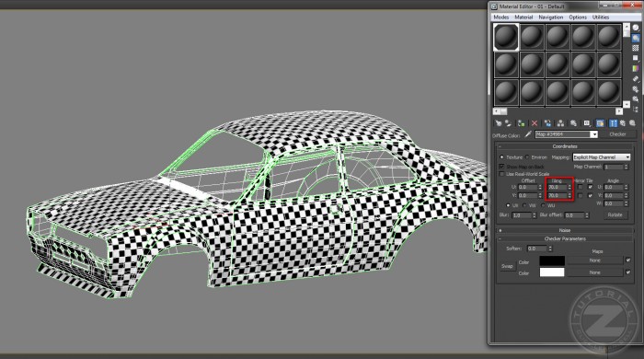This screenshot has width=644, height=359.
Task: Click the white Color swatch
Action: tap(552, 272)
